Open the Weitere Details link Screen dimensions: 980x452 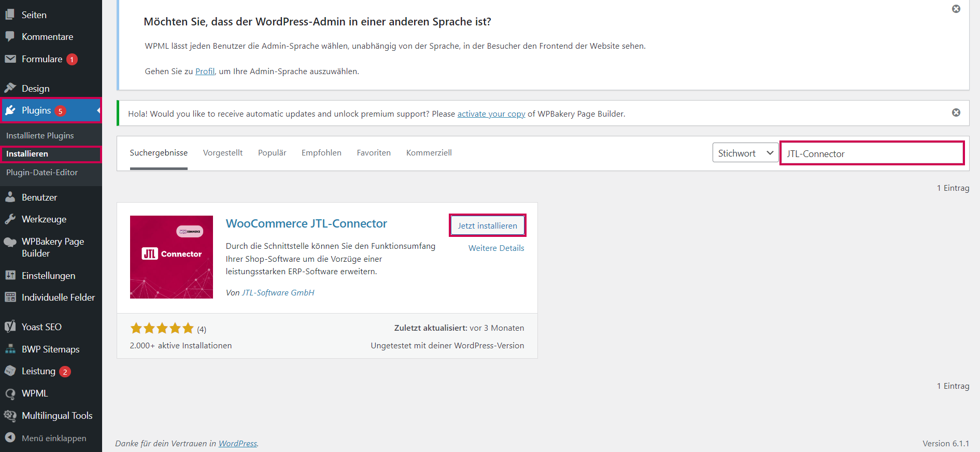[x=496, y=248]
